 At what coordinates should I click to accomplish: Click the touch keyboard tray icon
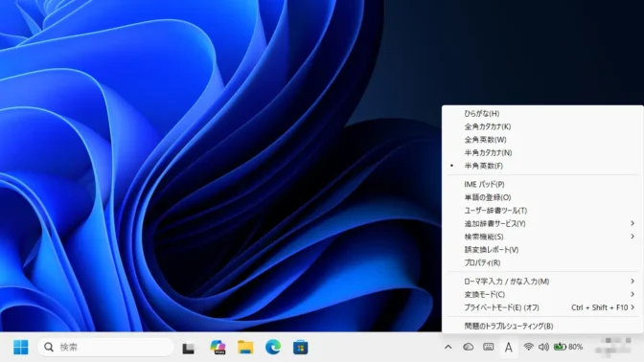(x=489, y=348)
